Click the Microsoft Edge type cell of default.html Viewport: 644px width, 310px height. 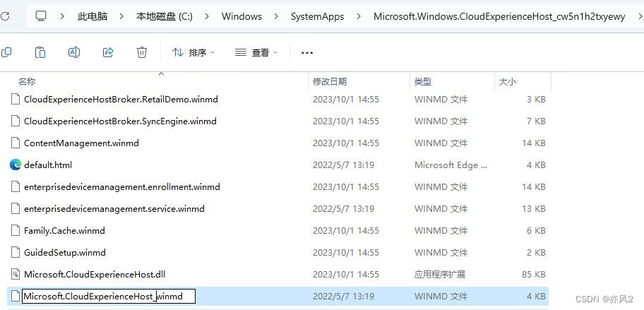pos(451,165)
